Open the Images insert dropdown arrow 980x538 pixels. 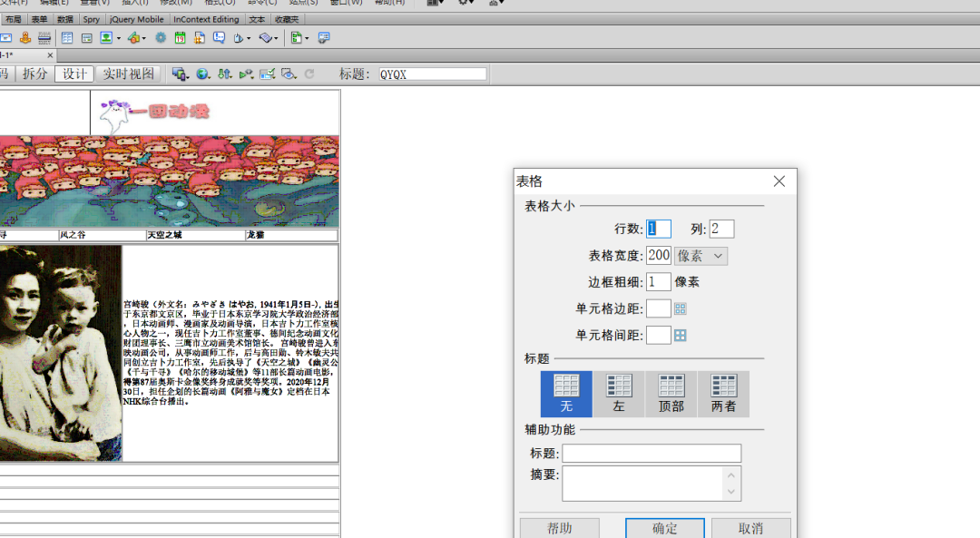[x=118, y=37]
